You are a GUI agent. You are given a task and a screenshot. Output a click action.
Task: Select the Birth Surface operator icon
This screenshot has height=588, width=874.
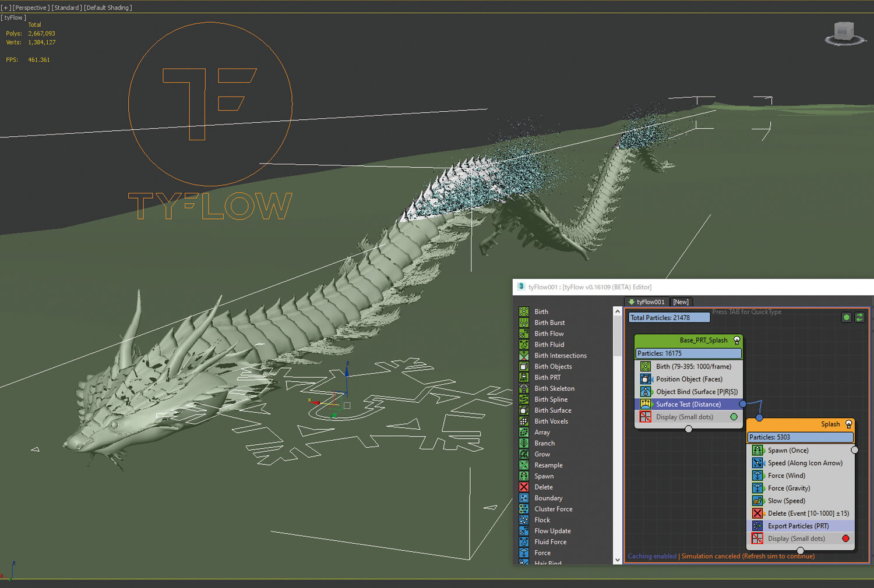coord(524,410)
